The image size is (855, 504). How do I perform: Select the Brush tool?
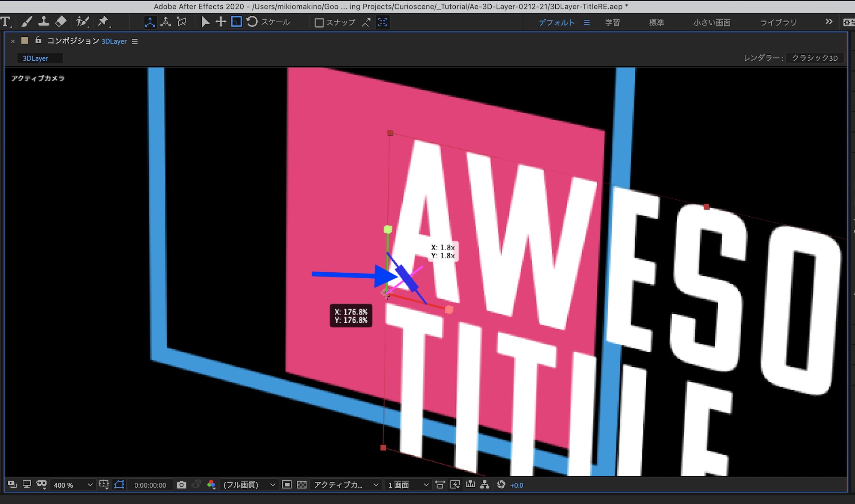tap(27, 22)
